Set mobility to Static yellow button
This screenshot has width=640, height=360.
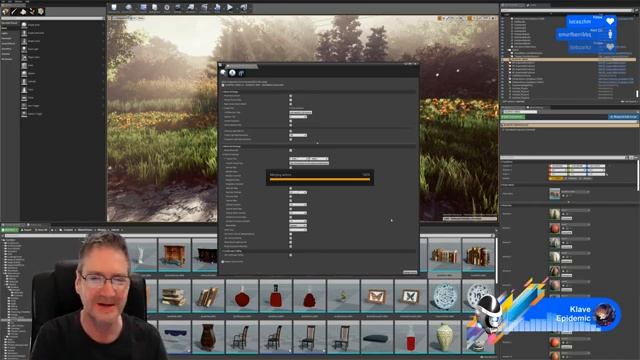(x=556, y=178)
